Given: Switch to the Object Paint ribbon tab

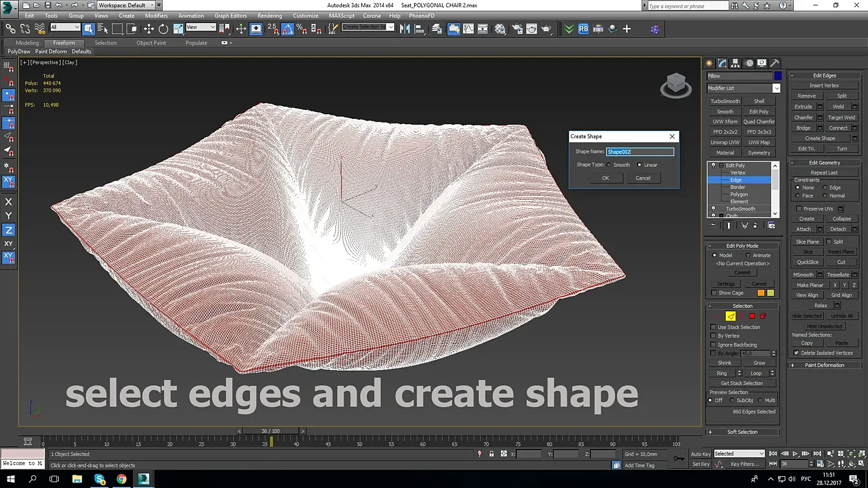Looking at the screenshot, I should pyautogui.click(x=151, y=43).
